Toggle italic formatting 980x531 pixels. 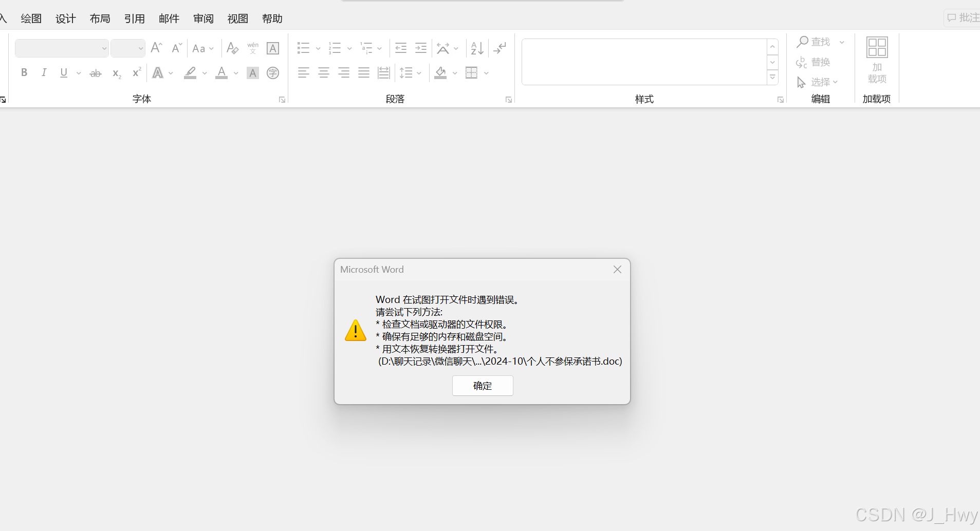coord(44,73)
